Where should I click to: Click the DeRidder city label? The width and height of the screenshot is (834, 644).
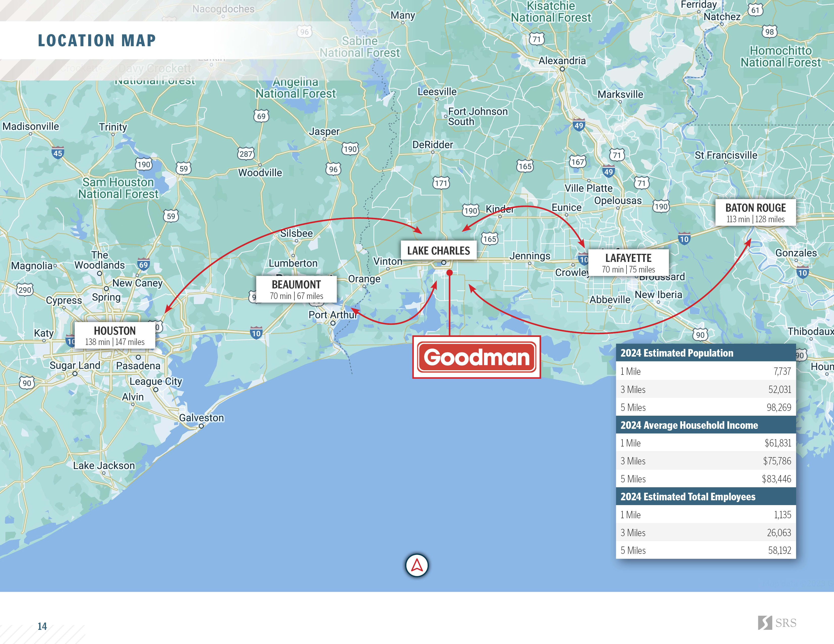pos(433,145)
